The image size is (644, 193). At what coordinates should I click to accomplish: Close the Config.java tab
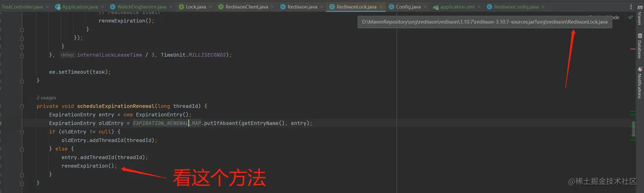coord(426,7)
